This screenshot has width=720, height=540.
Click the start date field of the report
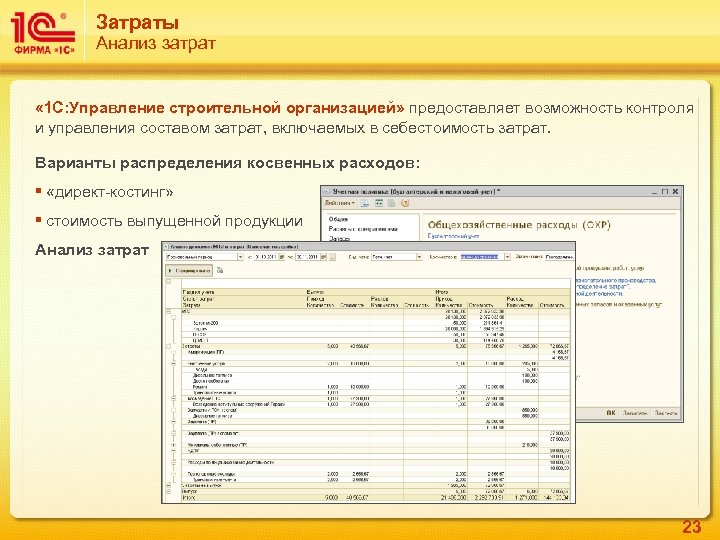tap(266, 257)
